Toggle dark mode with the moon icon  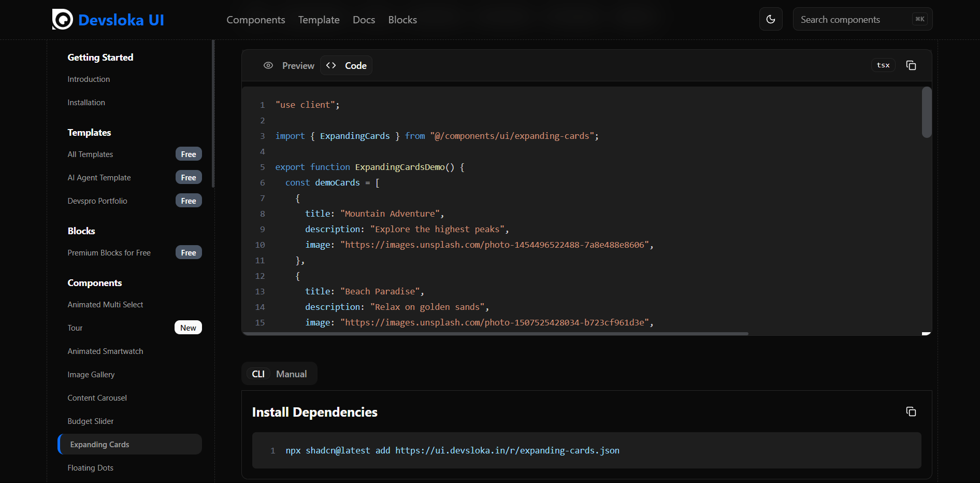(x=771, y=19)
